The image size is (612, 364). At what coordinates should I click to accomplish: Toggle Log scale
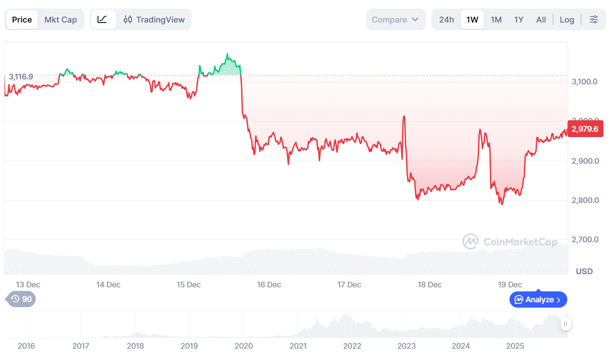(567, 19)
